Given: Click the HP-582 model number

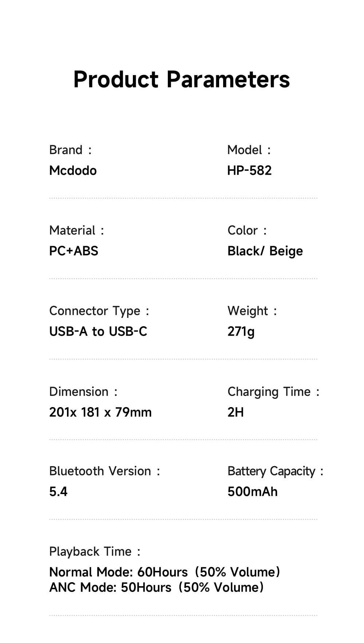Looking at the screenshot, I should pos(249,170).
